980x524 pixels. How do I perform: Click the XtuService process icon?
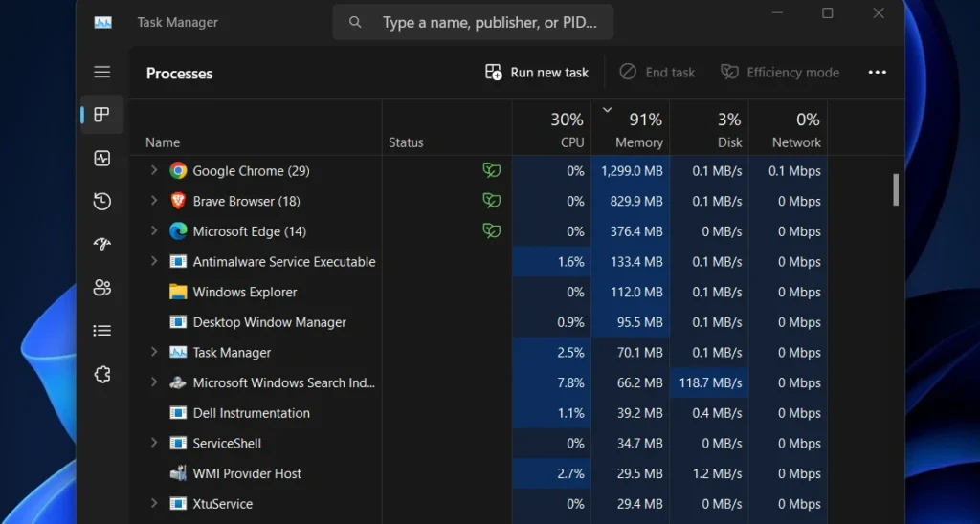(x=178, y=503)
